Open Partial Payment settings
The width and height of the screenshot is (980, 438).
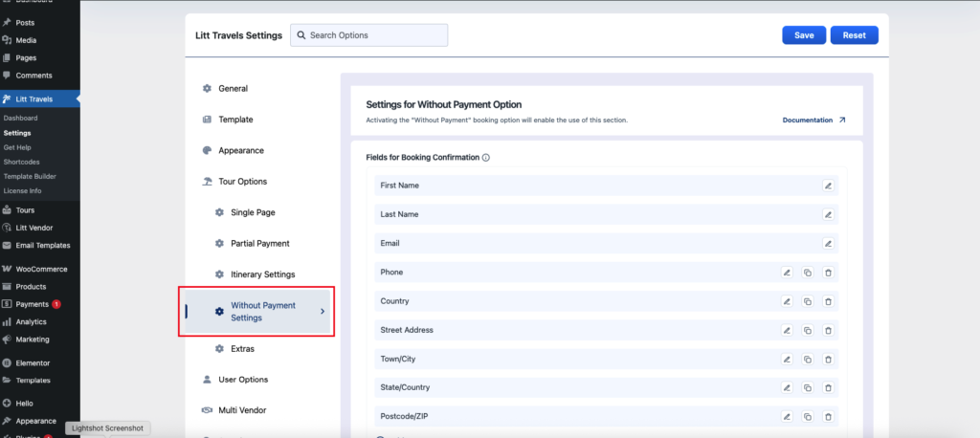coord(259,244)
